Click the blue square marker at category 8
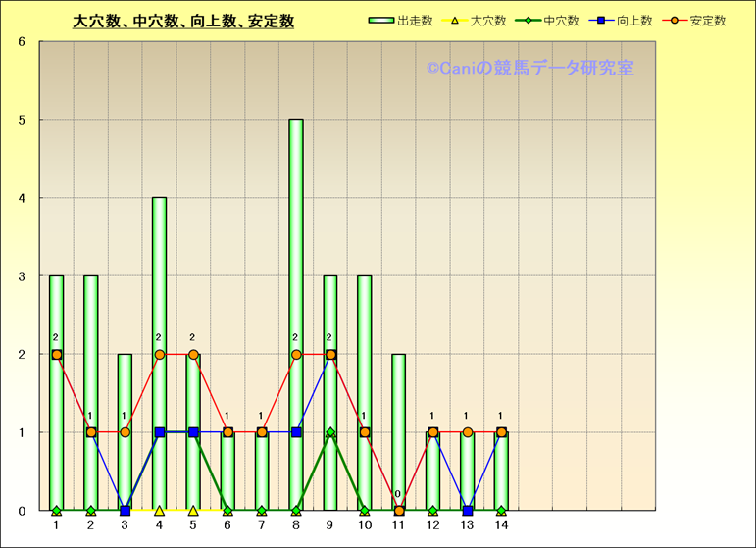Screen dimensions: 756x548 [x=296, y=432]
